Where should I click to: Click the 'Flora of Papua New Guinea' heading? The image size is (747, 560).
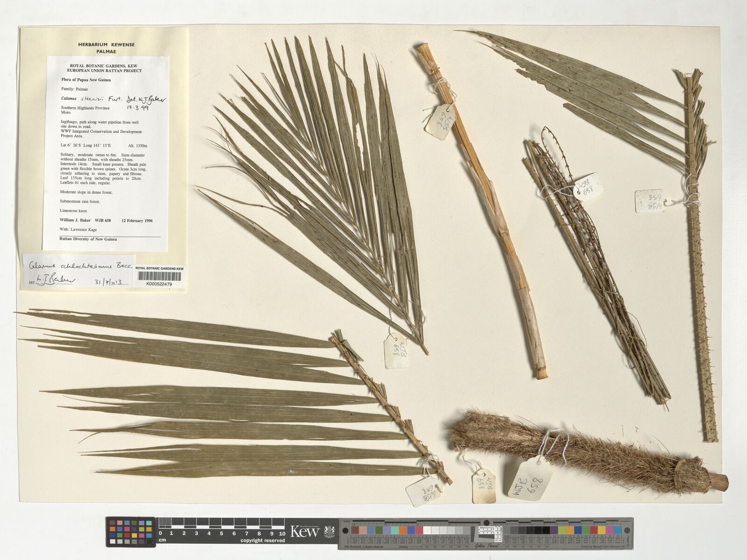[x=86, y=80]
